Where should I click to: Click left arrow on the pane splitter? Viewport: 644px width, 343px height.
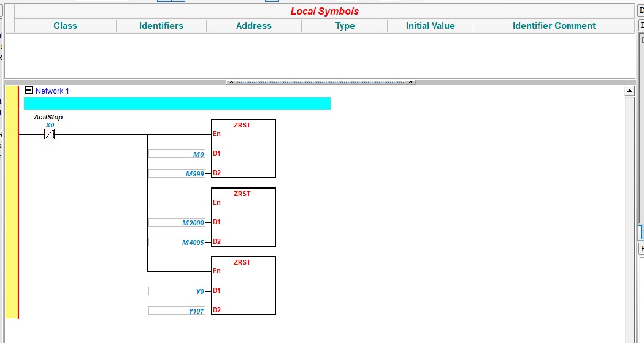pos(231,82)
